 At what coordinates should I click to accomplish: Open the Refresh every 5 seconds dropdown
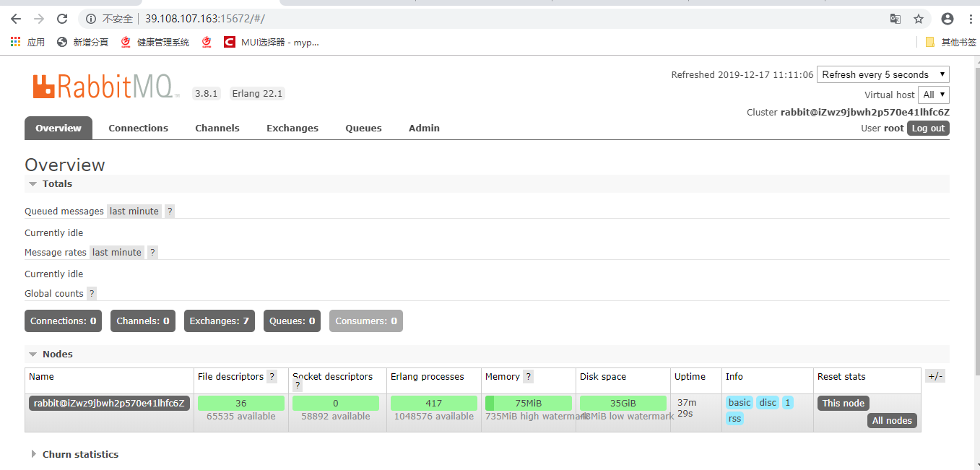(x=883, y=74)
